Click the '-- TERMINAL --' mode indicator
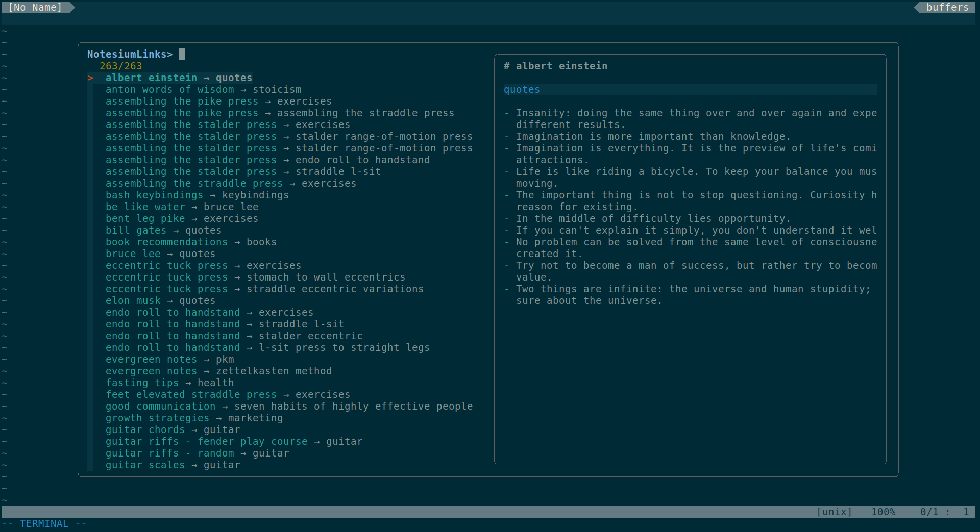This screenshot has height=532, width=980. pyautogui.click(x=44, y=524)
